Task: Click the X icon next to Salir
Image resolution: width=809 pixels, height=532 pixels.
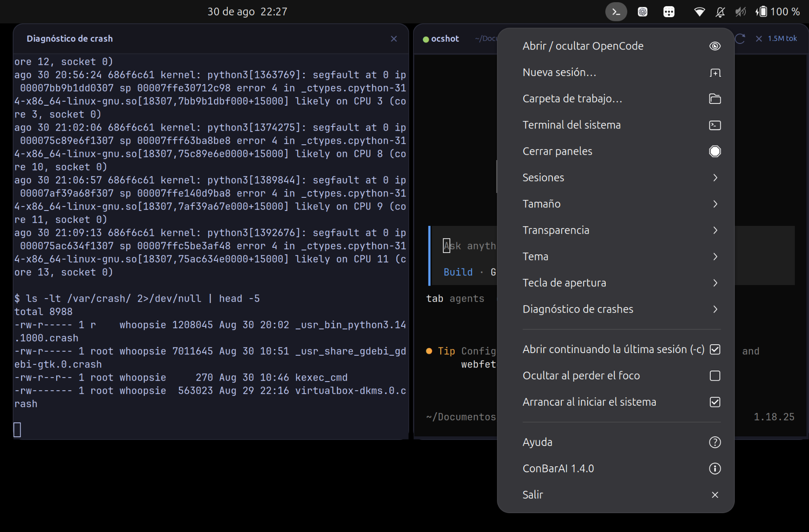Action: pos(715,495)
